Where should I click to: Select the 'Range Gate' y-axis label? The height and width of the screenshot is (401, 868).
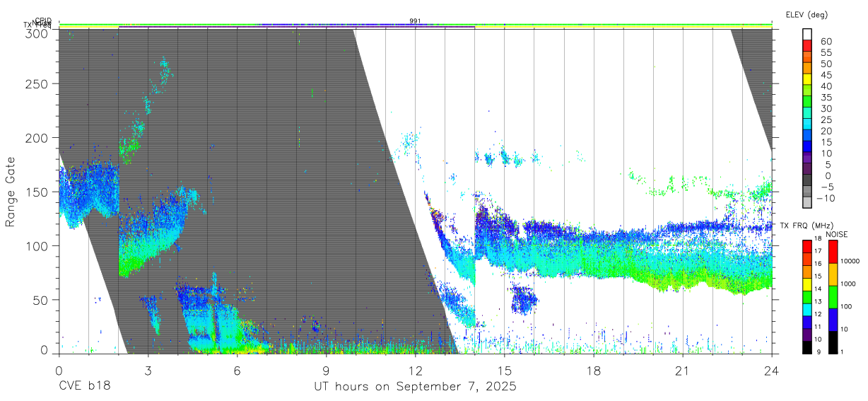pos(11,192)
